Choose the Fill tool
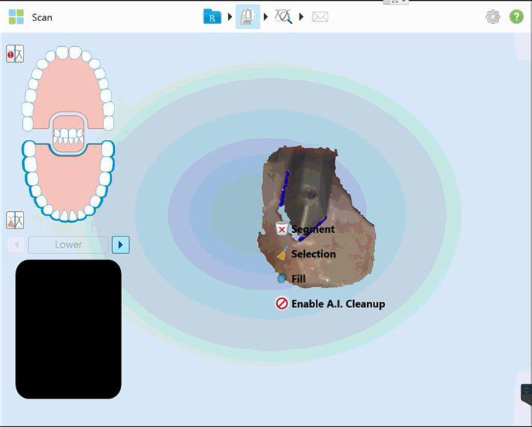532x427 pixels. (291, 279)
